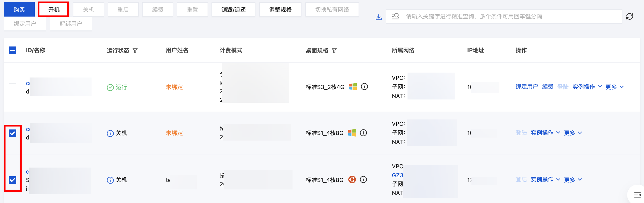The height and width of the screenshot is (203, 644).
Task: Click the search filter icon in the search box
Action: point(395,17)
